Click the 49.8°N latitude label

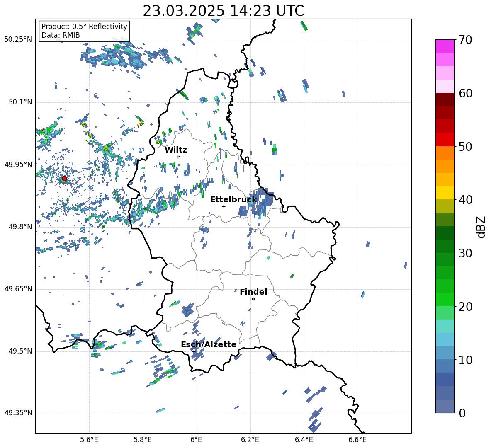click(x=20, y=227)
